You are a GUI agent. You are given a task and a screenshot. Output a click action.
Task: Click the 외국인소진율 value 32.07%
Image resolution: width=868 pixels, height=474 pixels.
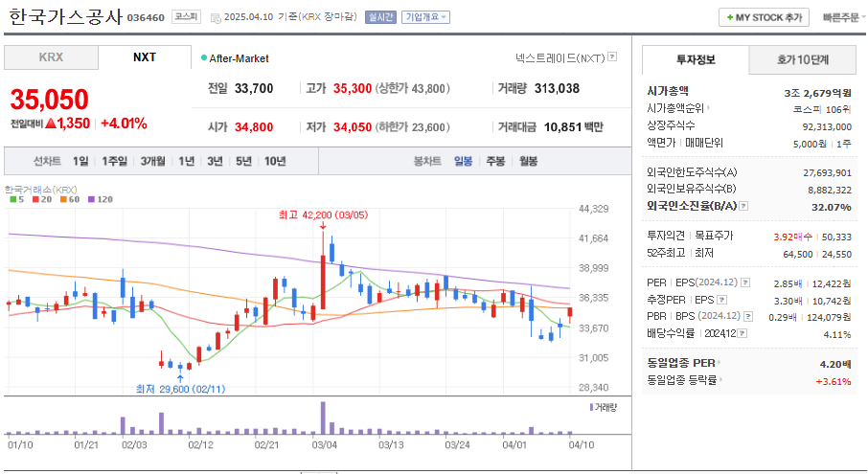click(832, 207)
